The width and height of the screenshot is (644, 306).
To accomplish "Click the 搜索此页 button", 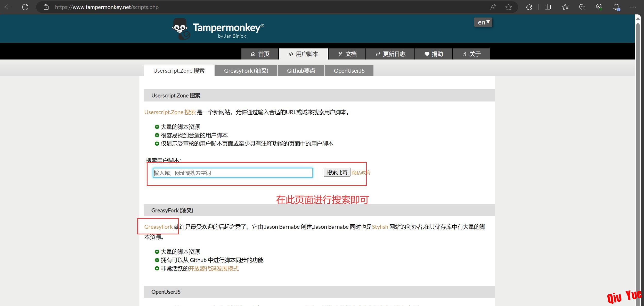I will (337, 172).
